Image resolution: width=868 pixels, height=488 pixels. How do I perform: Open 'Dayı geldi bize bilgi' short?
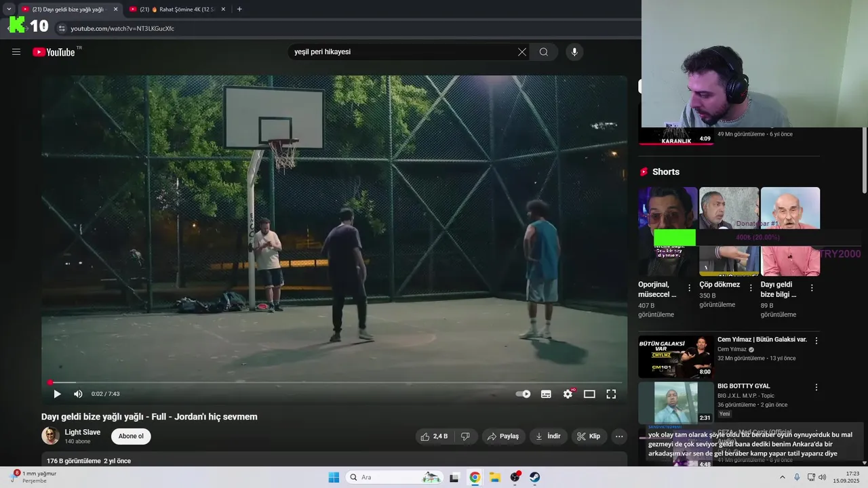click(790, 232)
